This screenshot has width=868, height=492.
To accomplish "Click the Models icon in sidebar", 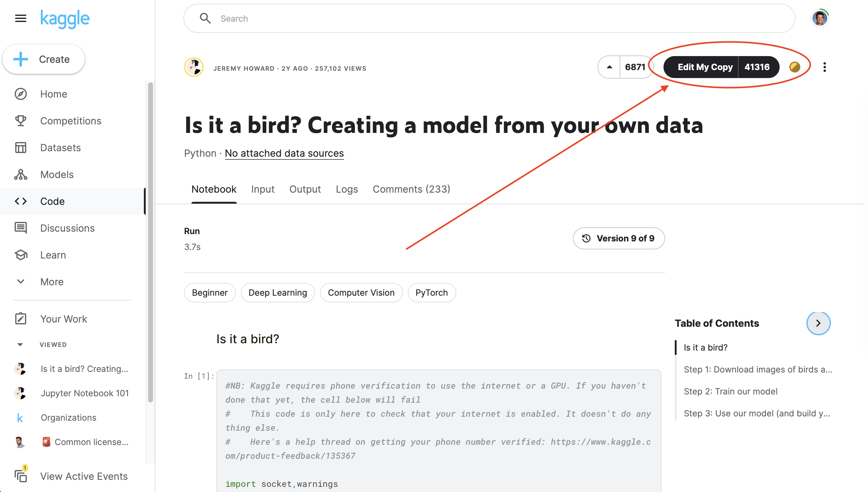I will [21, 174].
